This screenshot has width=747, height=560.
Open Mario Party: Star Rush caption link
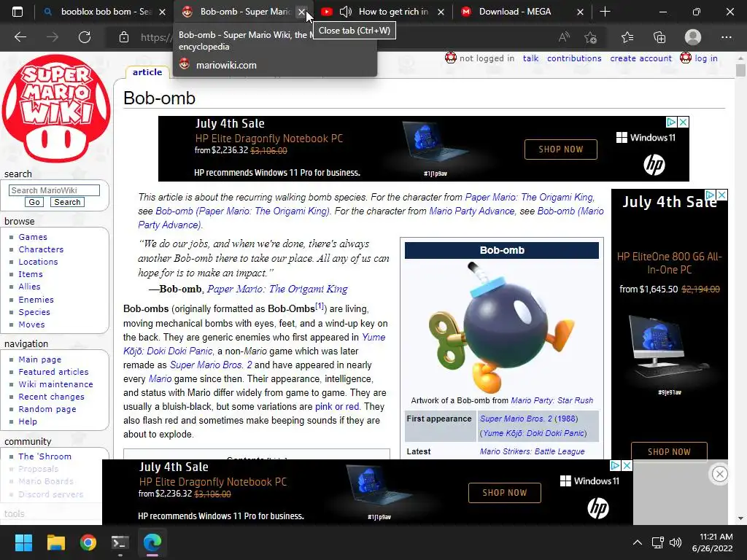[551, 400]
